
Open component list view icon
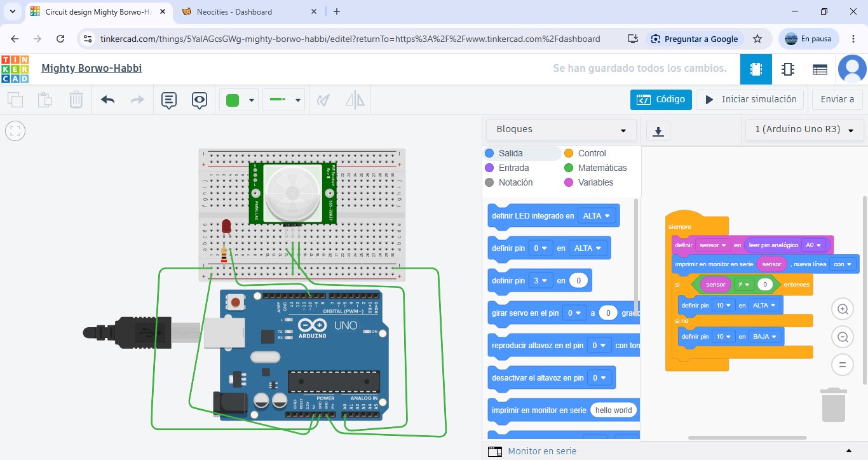(x=820, y=69)
